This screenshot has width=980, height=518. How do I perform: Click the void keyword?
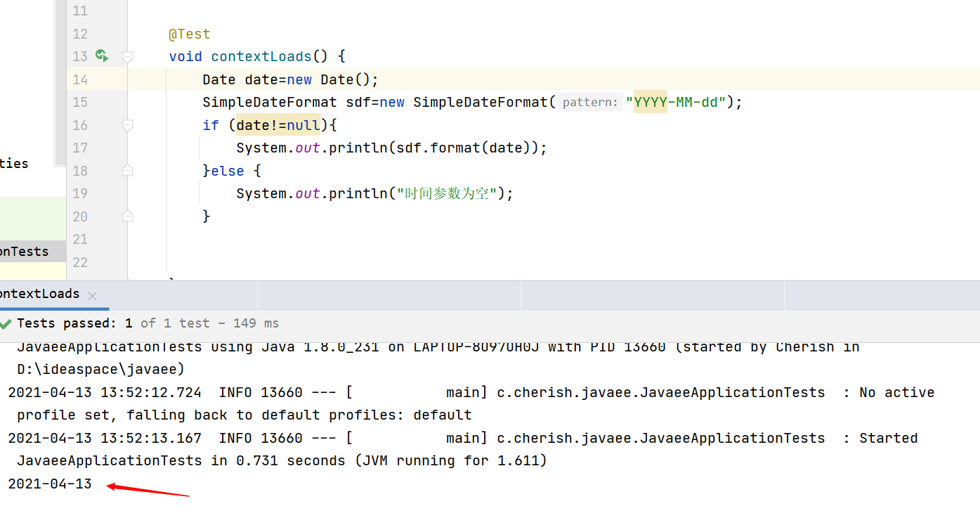[x=185, y=56]
